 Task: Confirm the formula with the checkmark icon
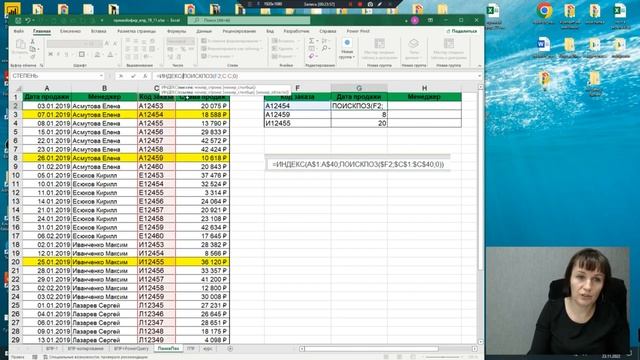click(x=133, y=76)
